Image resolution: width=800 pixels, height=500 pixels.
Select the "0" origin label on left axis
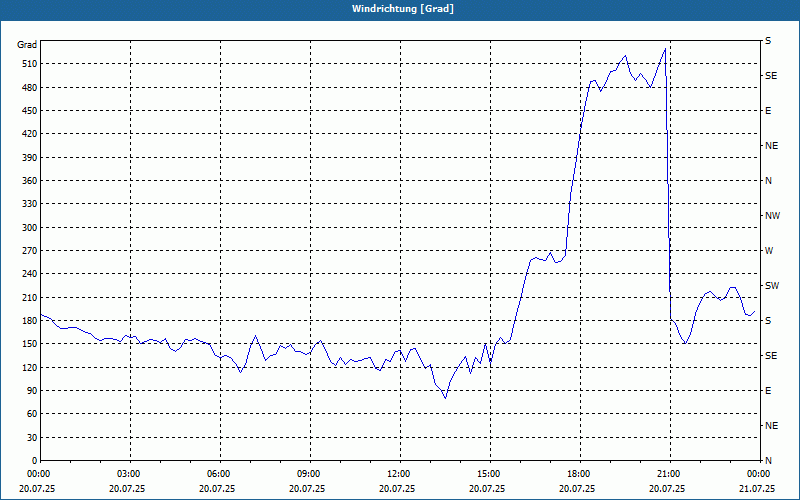pos(34,461)
